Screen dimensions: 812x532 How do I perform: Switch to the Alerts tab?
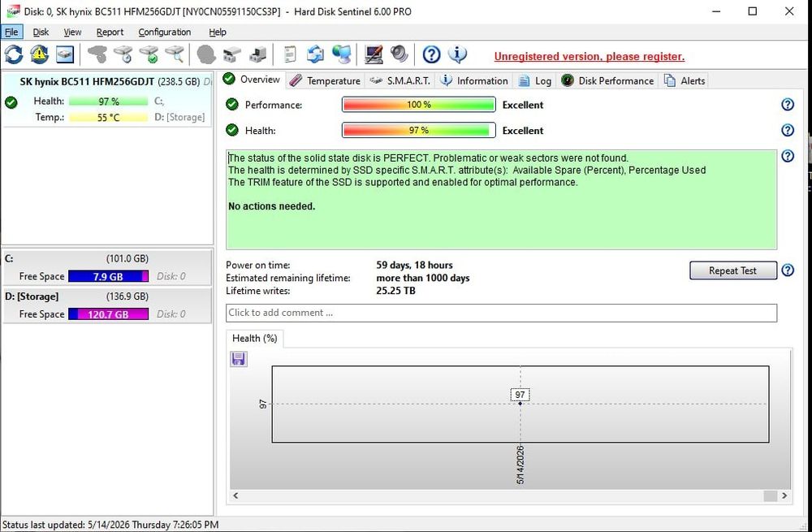[685, 80]
